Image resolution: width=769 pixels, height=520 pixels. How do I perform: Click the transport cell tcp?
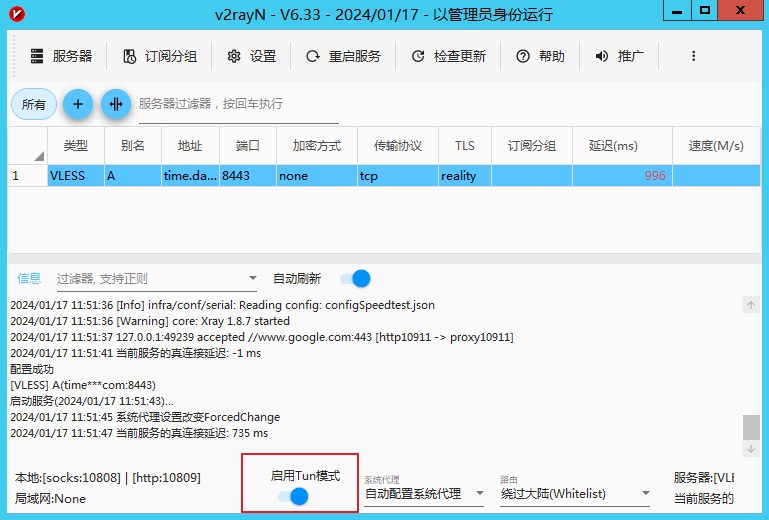[398, 176]
